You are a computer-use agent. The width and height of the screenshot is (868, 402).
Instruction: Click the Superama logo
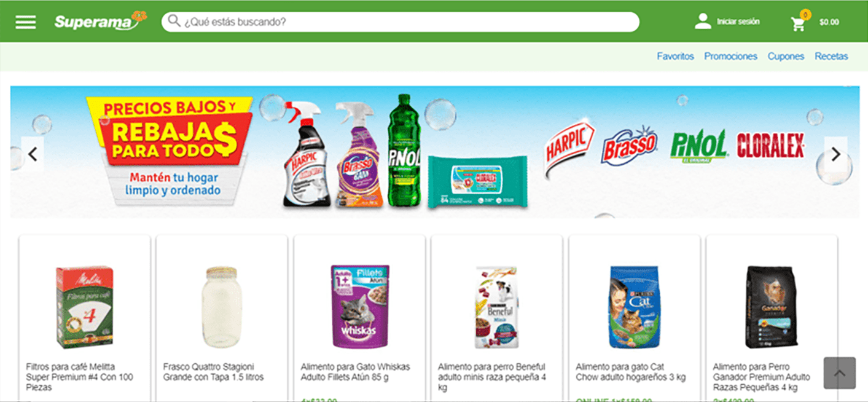tap(101, 21)
